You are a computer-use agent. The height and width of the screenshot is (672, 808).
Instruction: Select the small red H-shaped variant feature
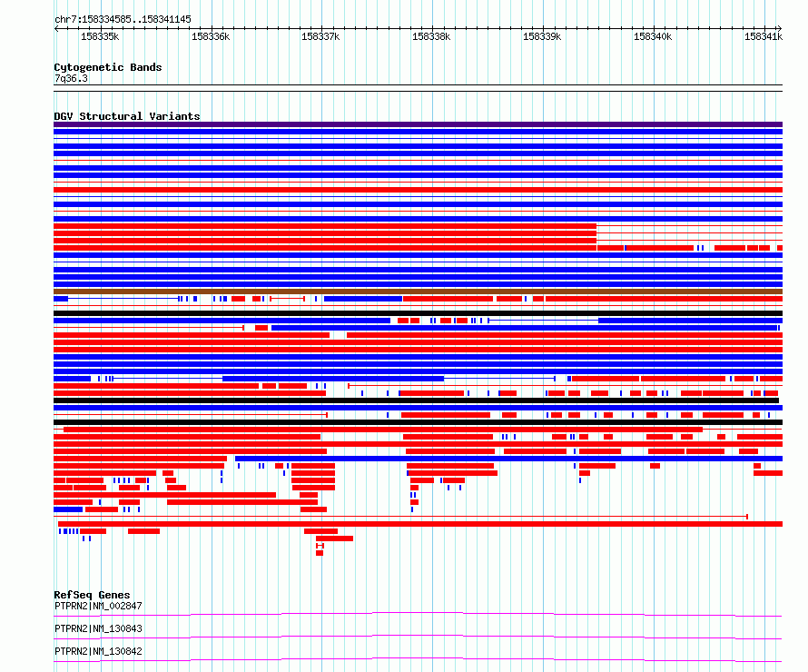320,546
